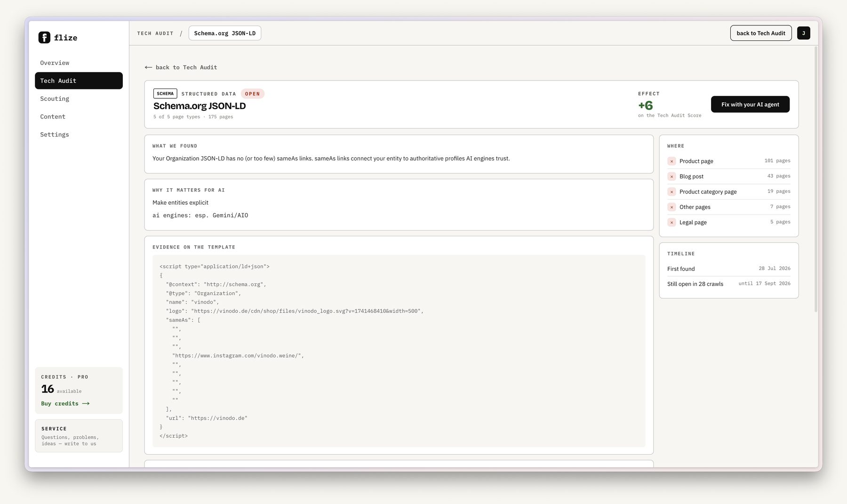The height and width of the screenshot is (504, 847).
Task: Click the page vertical scrollbar
Action: point(816,179)
